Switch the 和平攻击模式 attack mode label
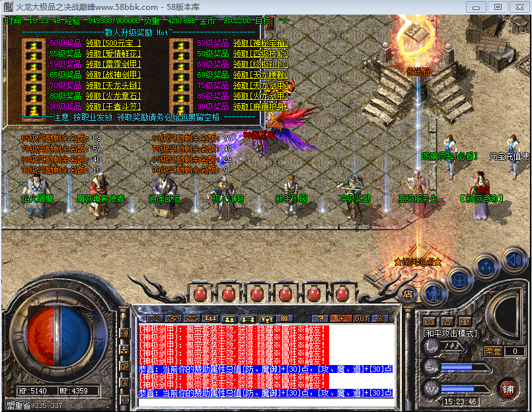 click(450, 333)
